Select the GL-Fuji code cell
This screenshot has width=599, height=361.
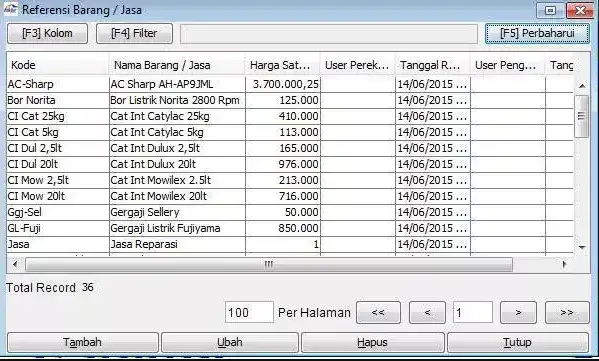[57, 228]
